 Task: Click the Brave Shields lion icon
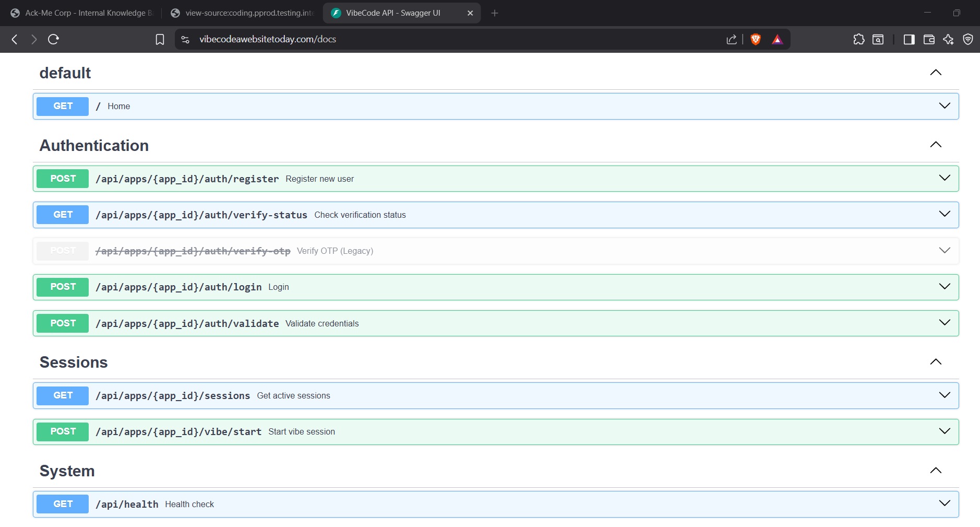755,39
